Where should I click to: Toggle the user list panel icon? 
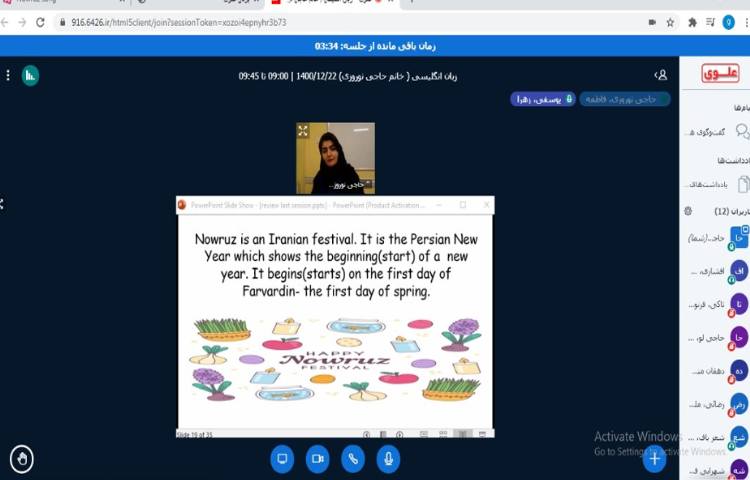click(x=660, y=75)
